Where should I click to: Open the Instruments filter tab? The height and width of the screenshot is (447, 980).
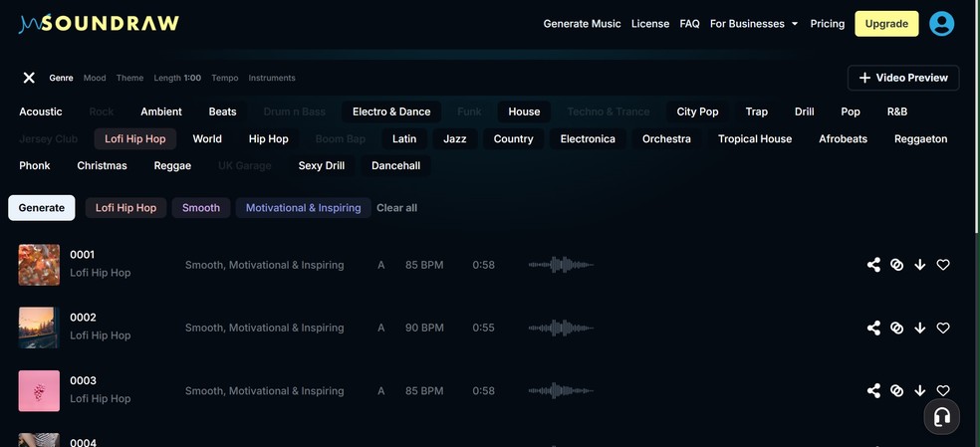click(272, 78)
